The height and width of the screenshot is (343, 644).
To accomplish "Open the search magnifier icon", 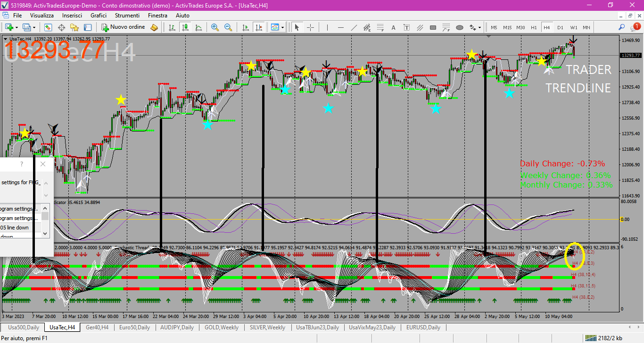I will (622, 27).
